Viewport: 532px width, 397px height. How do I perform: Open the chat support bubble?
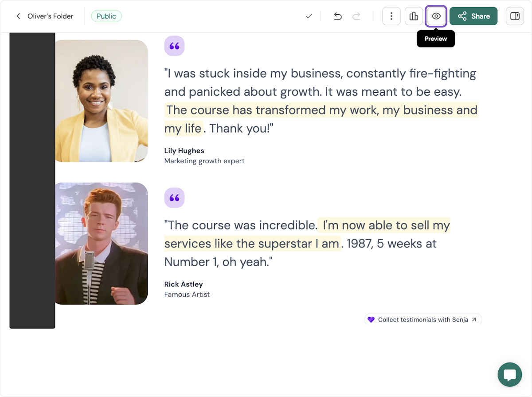509,375
